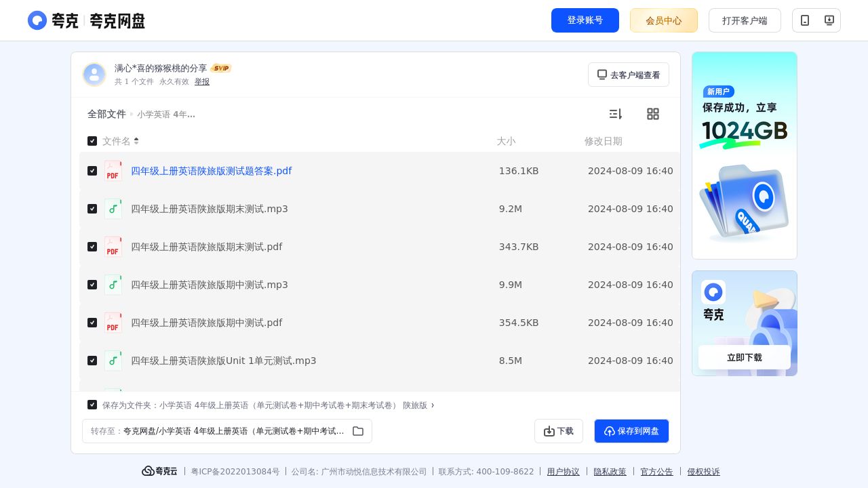Click the Quark logo icon
868x488 pixels.
tap(37, 20)
